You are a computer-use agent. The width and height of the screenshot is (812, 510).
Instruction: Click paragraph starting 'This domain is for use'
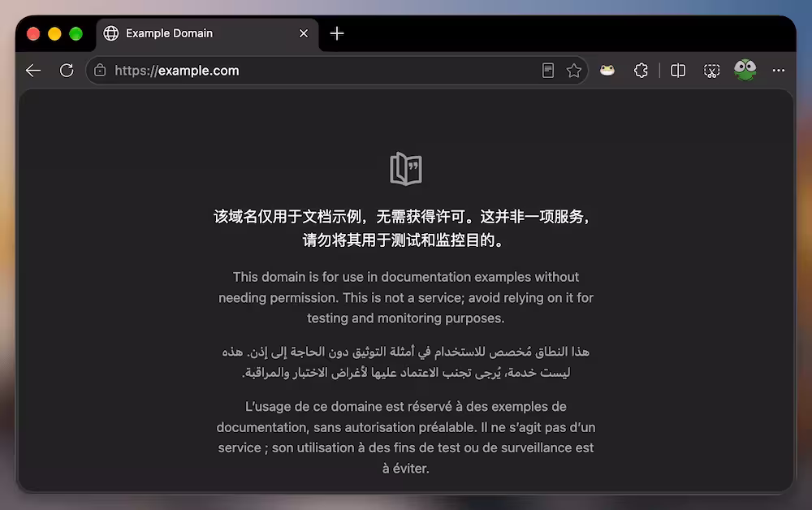point(405,298)
